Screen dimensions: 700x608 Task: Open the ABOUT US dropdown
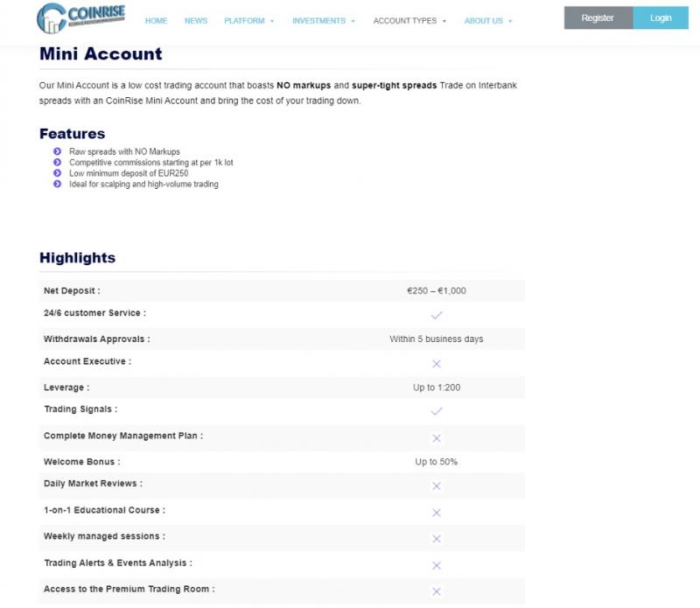488,21
